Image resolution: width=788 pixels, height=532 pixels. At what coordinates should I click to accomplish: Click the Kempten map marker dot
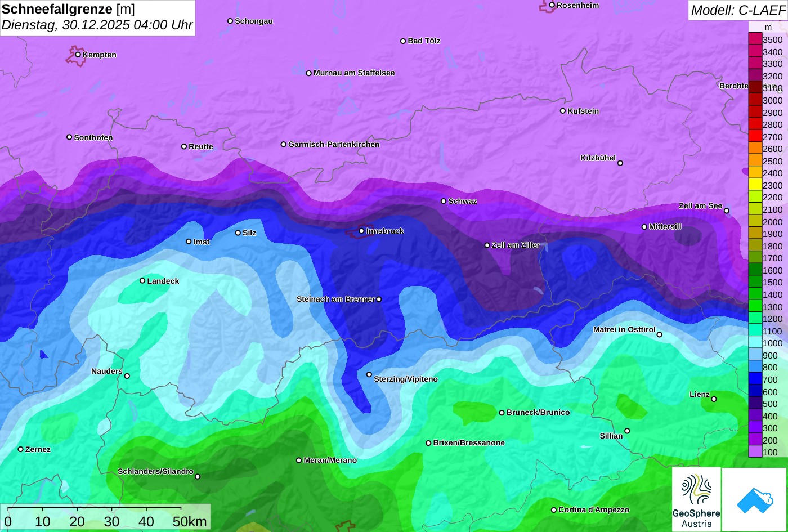(x=78, y=55)
